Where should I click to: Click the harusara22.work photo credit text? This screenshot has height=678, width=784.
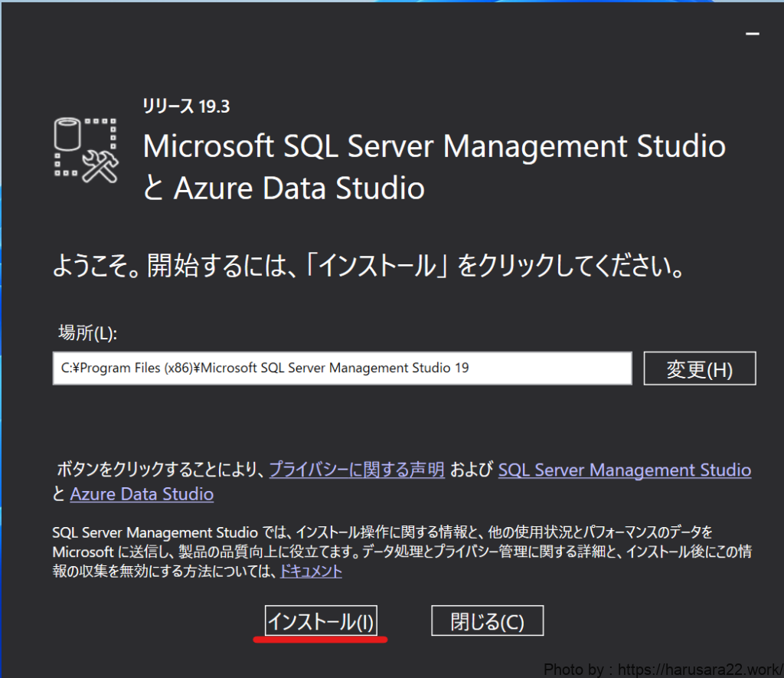(x=662, y=669)
